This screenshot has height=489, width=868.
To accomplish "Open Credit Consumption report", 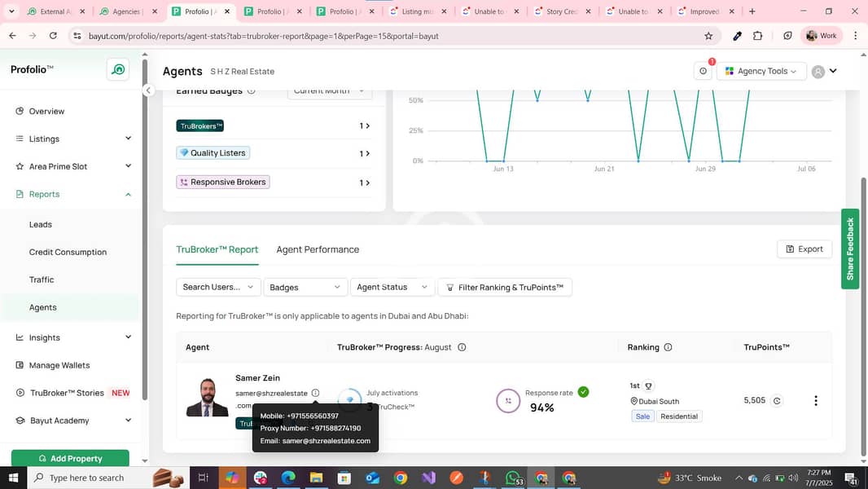I will [x=68, y=252].
